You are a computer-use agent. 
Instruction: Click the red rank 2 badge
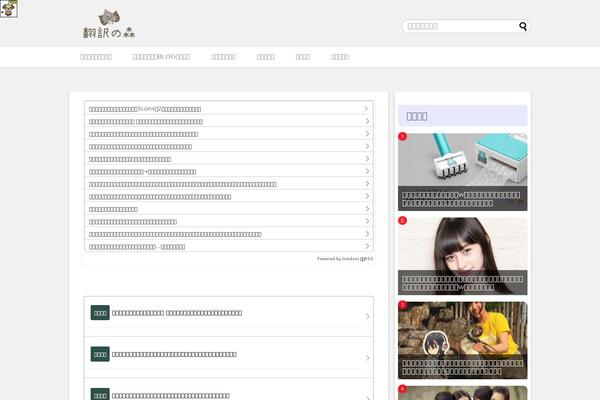(403, 220)
